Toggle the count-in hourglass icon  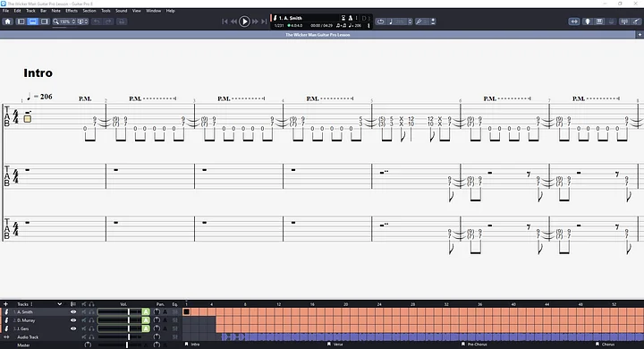click(343, 18)
